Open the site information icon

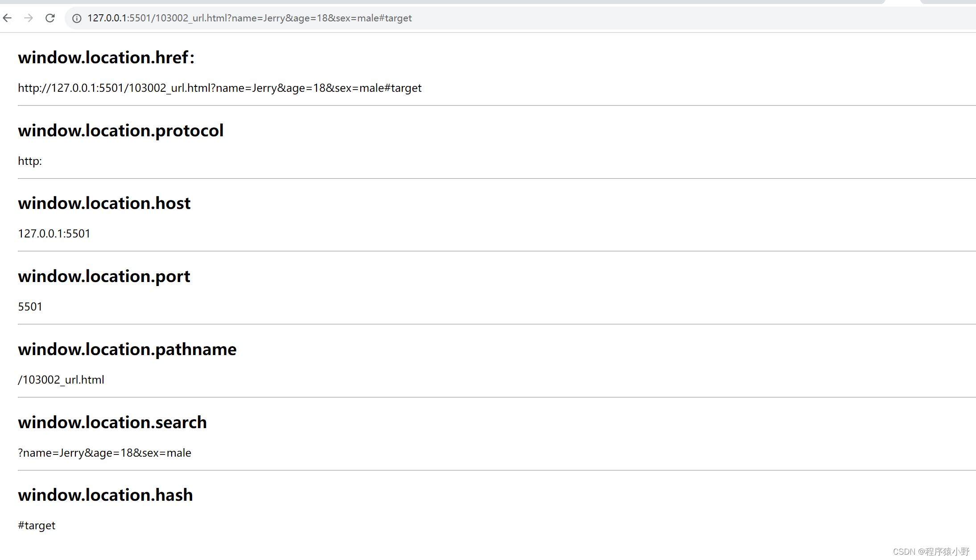(77, 18)
